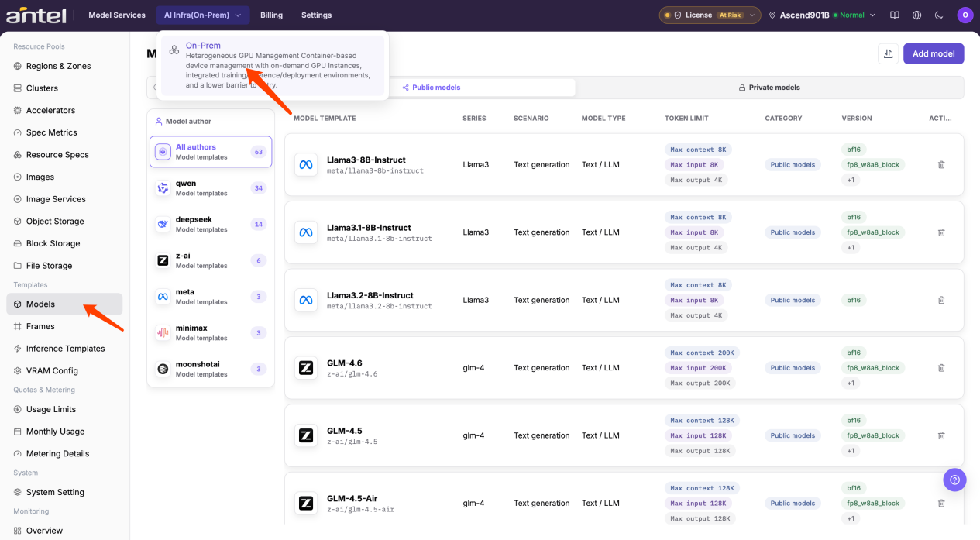Image resolution: width=980 pixels, height=540 pixels.
Task: Filter models by qwen author
Action: 211,188
